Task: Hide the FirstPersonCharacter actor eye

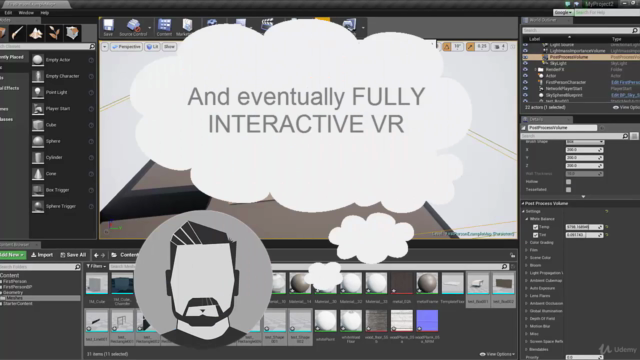Action: click(525, 82)
